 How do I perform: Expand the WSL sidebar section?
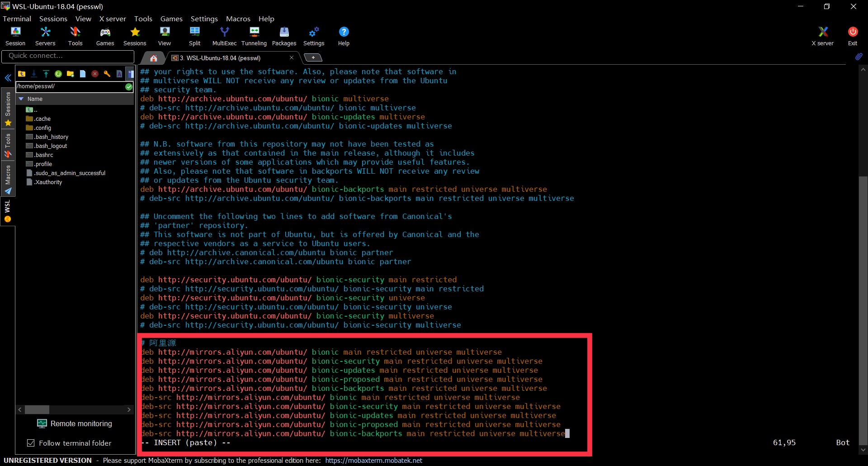click(7, 207)
